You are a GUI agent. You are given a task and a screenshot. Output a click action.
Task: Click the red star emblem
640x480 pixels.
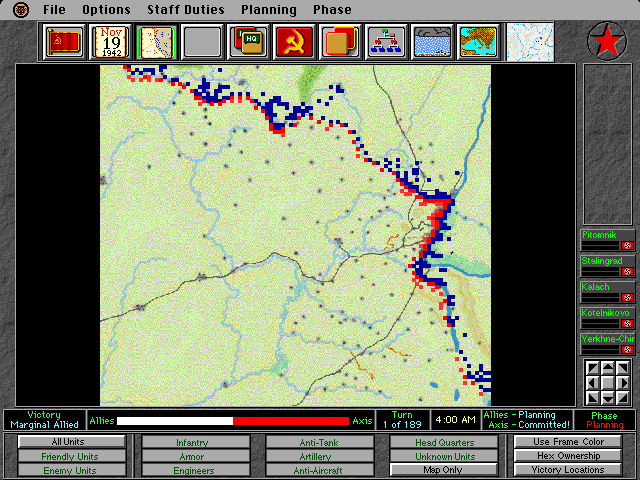pos(607,41)
